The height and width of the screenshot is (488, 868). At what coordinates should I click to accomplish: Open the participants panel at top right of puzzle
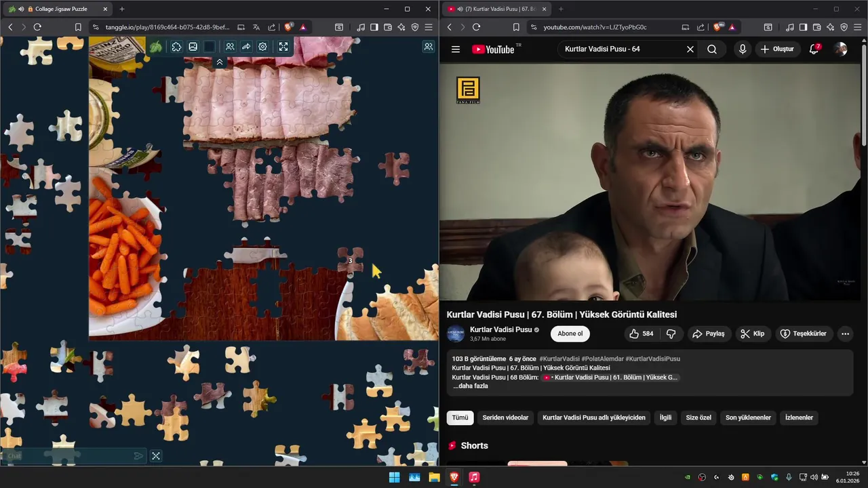tap(429, 47)
